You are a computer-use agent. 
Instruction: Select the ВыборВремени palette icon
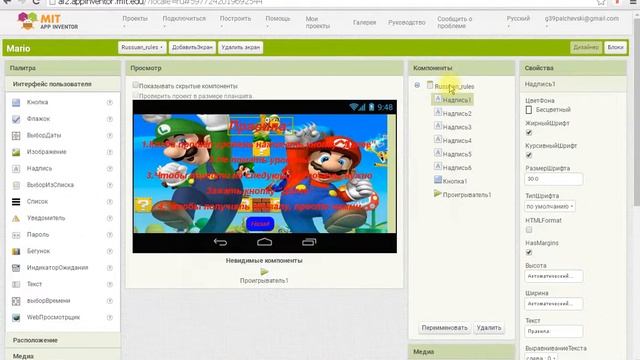click(16, 301)
